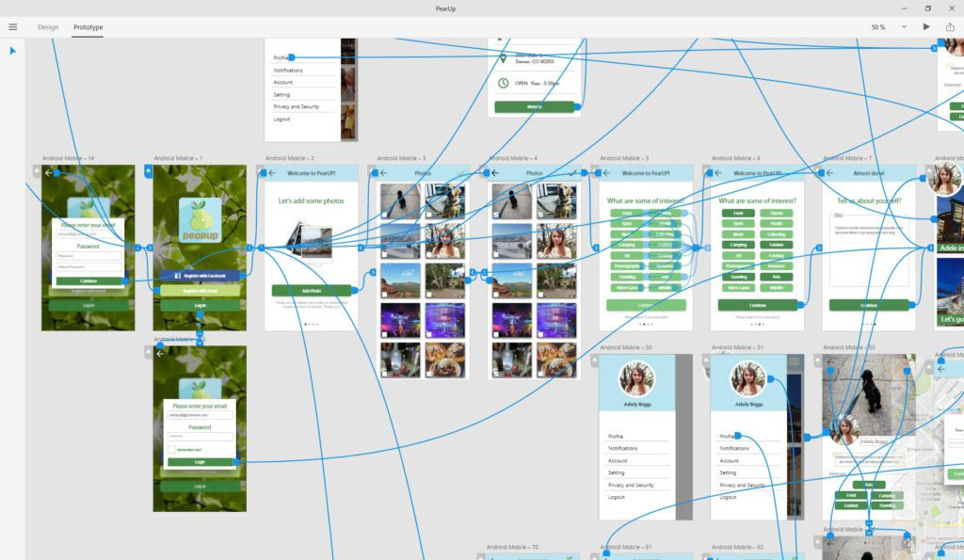Click back arrow on Android Mobile – 5 header
Image resolution: width=964 pixels, height=560 pixels.
point(606,173)
